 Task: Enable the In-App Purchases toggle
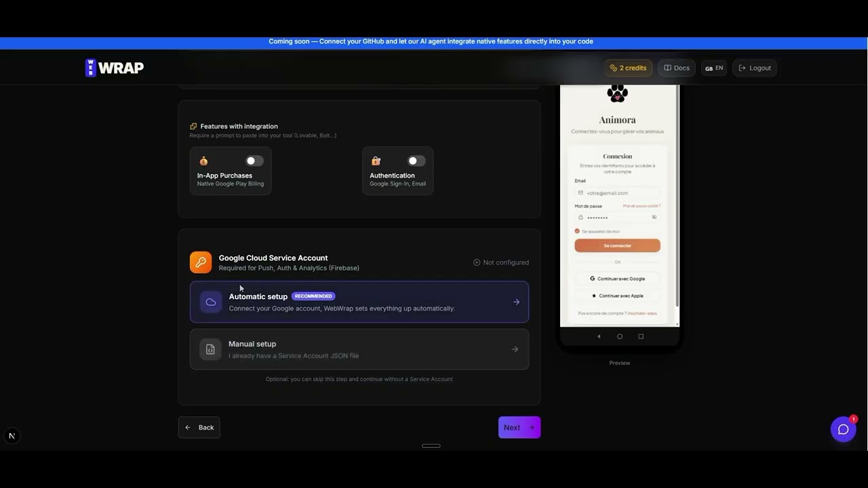254,161
